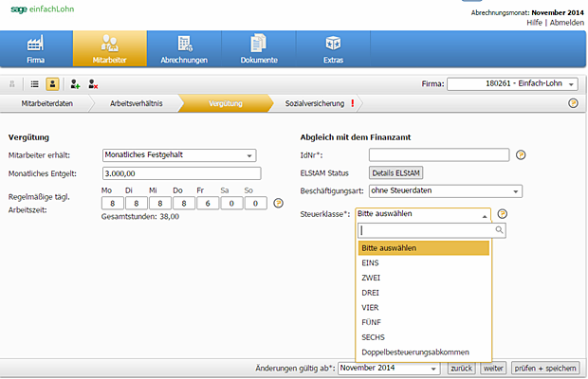Click the Monatliches Entgelt field
The height and width of the screenshot is (379, 588).
181,173
